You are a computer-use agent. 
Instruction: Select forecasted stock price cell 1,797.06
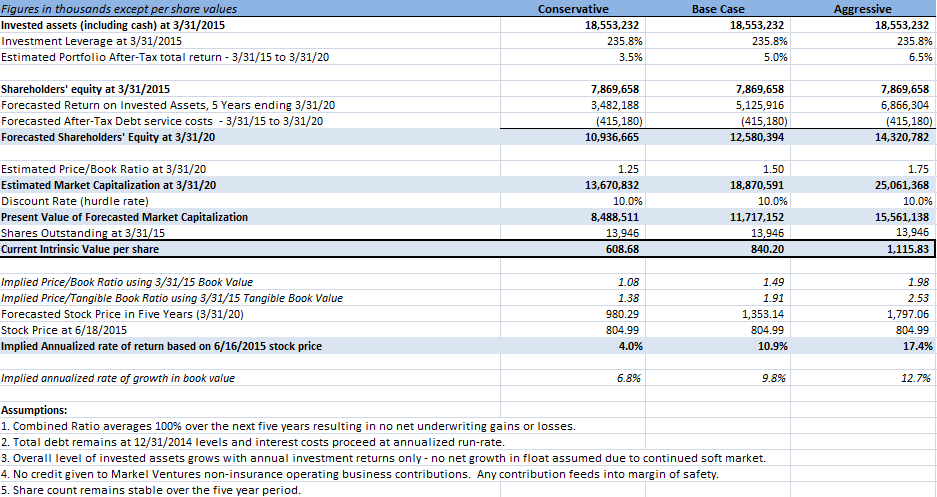(x=908, y=314)
